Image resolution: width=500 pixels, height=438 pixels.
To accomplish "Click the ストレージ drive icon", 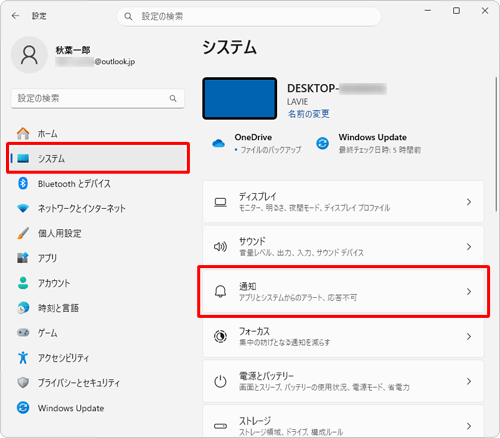I will (x=220, y=426).
